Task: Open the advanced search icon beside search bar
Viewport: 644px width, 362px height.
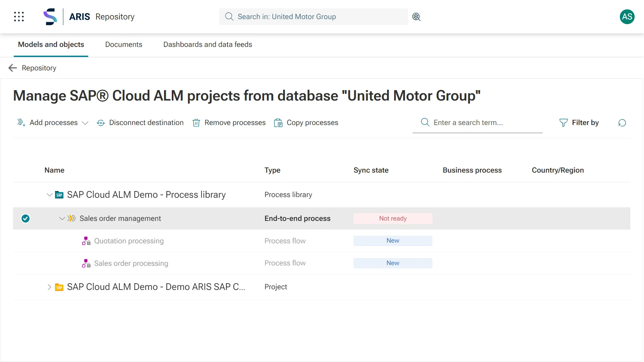Action: [x=416, y=17]
